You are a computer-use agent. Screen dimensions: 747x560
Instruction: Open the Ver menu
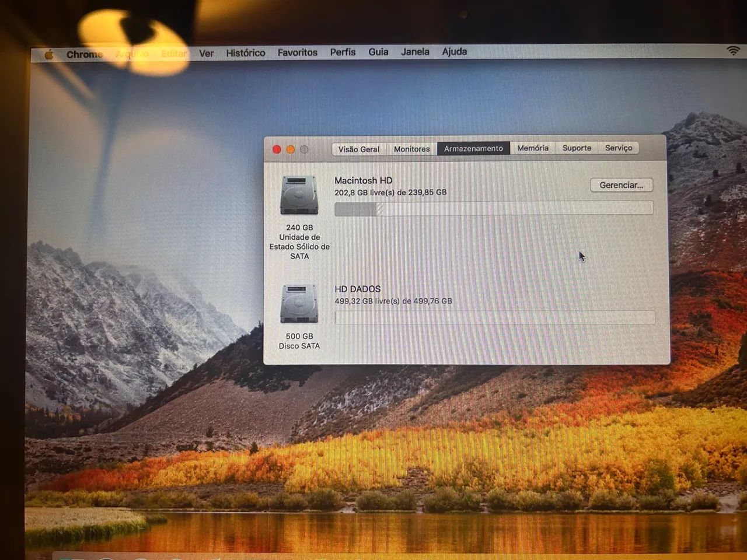coord(206,53)
